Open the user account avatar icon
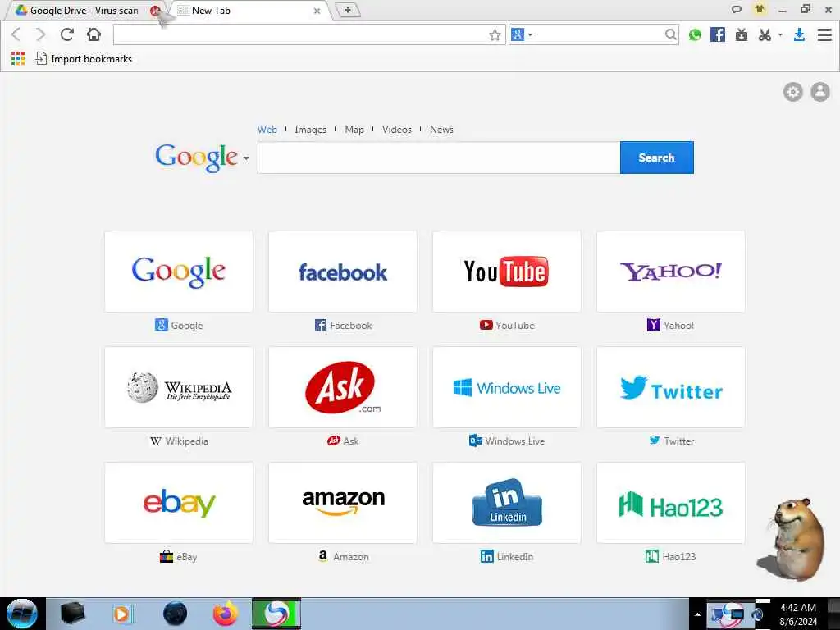This screenshot has height=630, width=840. pyautogui.click(x=820, y=92)
